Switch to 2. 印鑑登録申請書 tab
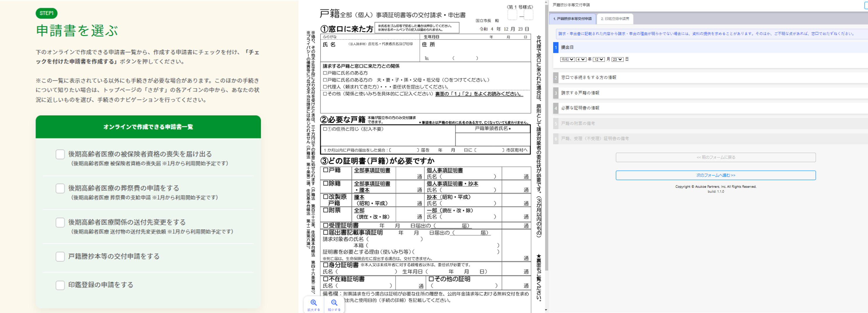Screen dimensions: 868x313 [615, 19]
